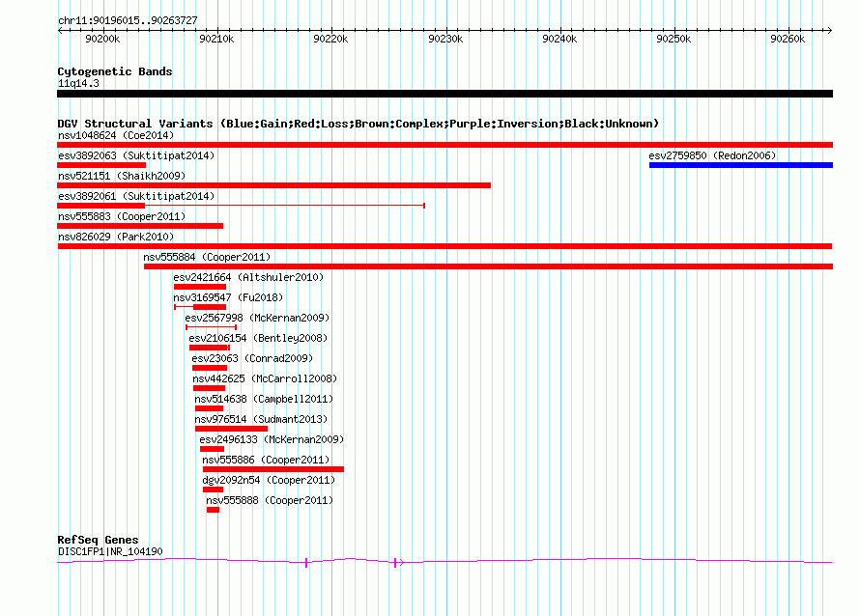Select dgv2092n54 (Cooper2011) variant label
Viewport: 860px width, 616px height.
coord(269,480)
